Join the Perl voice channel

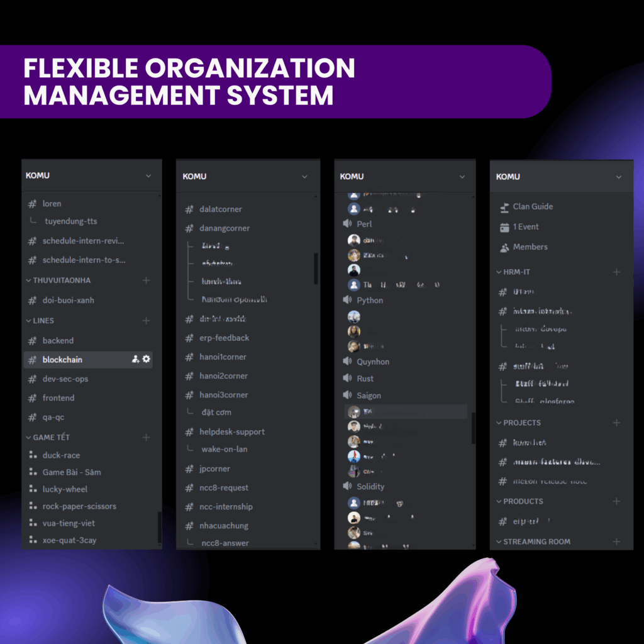coord(357,224)
